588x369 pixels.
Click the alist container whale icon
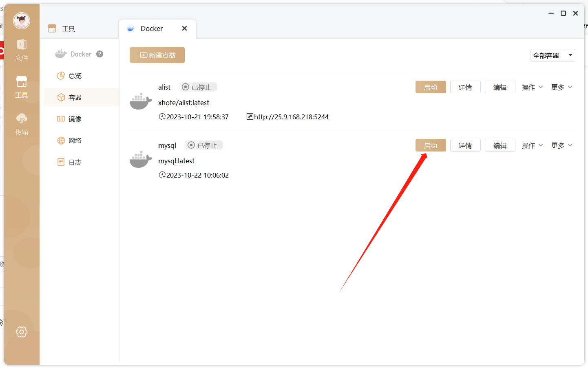[141, 101]
